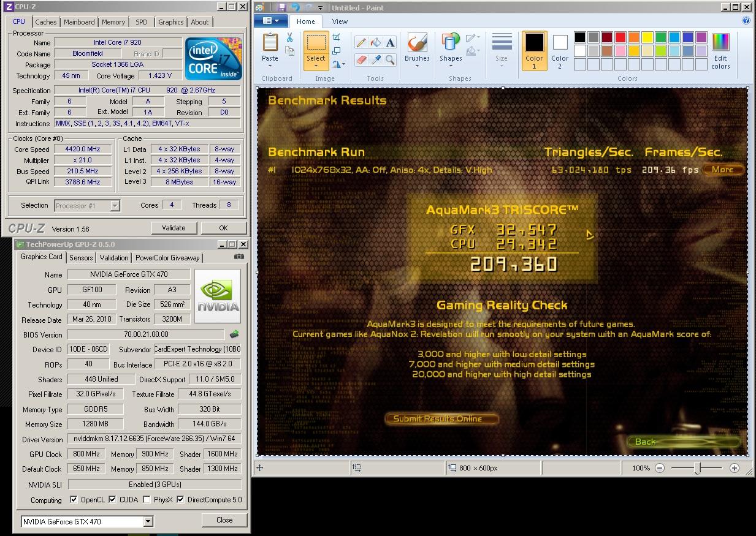Click the zoom out minus button in Paint
Screen dimensions: 756x536
pos(659,468)
